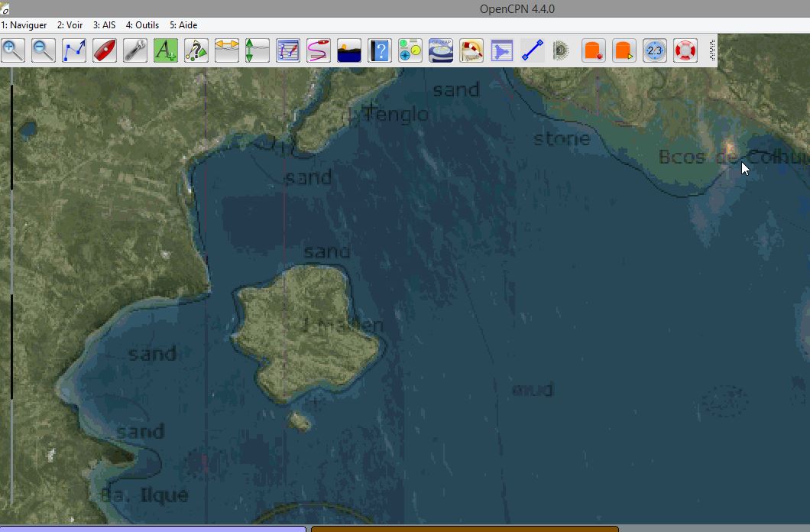The image size is (810, 532).
Task: Click the stone seabed label on the chart
Action: pyautogui.click(x=562, y=138)
